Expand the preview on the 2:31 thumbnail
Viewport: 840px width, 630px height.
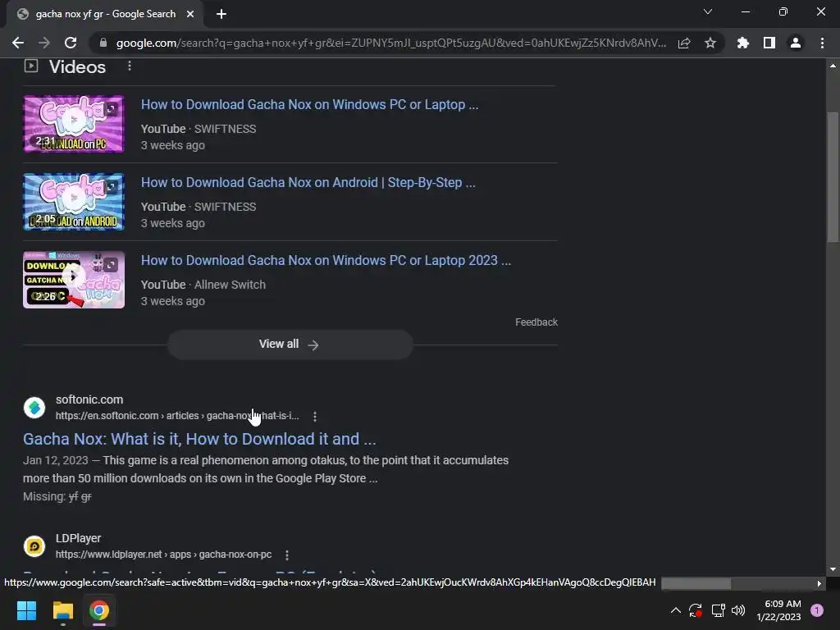[111, 109]
